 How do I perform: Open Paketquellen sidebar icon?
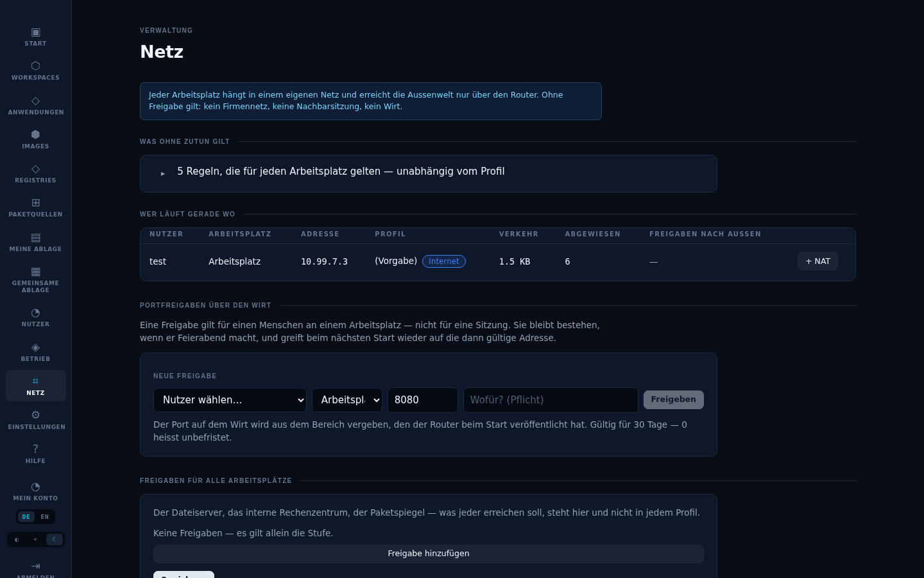pyautogui.click(x=35, y=203)
